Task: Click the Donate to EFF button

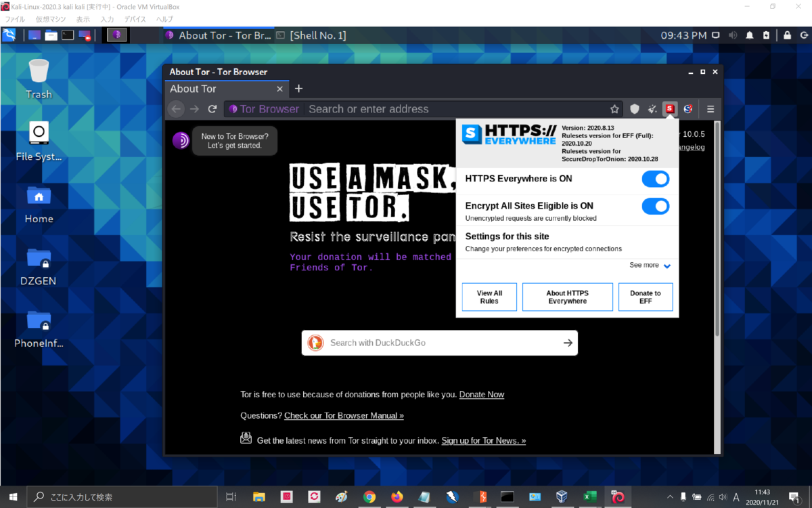Action: coord(646,297)
